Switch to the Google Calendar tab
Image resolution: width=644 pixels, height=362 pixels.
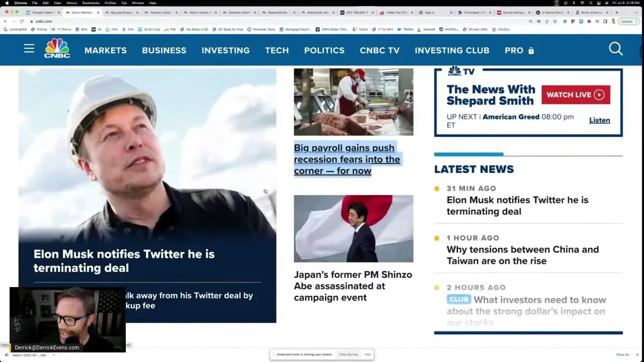[43, 12]
